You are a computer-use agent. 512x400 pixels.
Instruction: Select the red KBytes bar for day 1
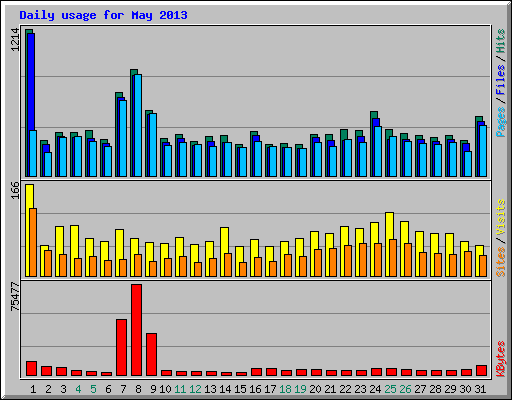click(x=31, y=368)
